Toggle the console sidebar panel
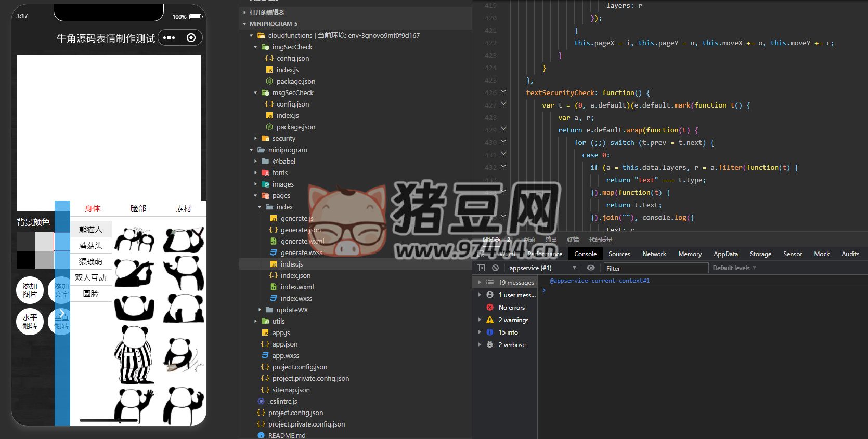The image size is (868, 439). 481,268
